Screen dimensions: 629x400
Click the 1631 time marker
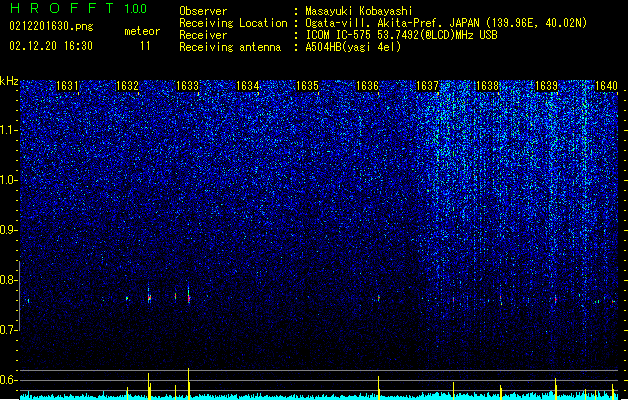click(67, 86)
